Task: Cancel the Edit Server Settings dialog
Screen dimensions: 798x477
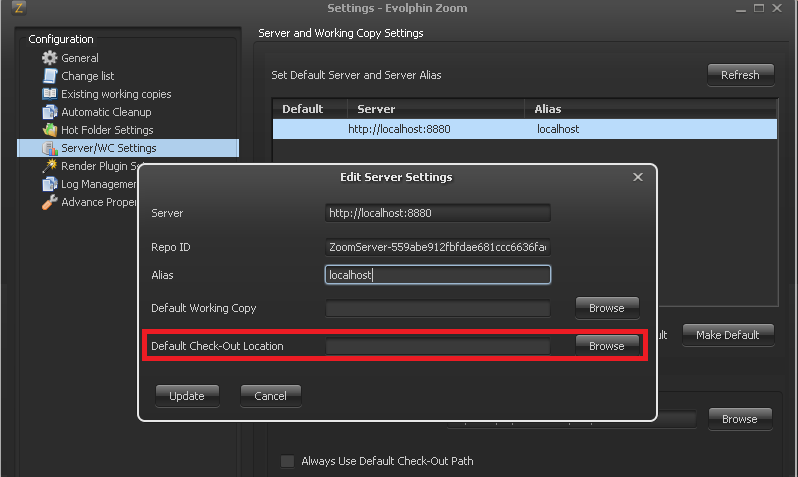Action: click(270, 396)
